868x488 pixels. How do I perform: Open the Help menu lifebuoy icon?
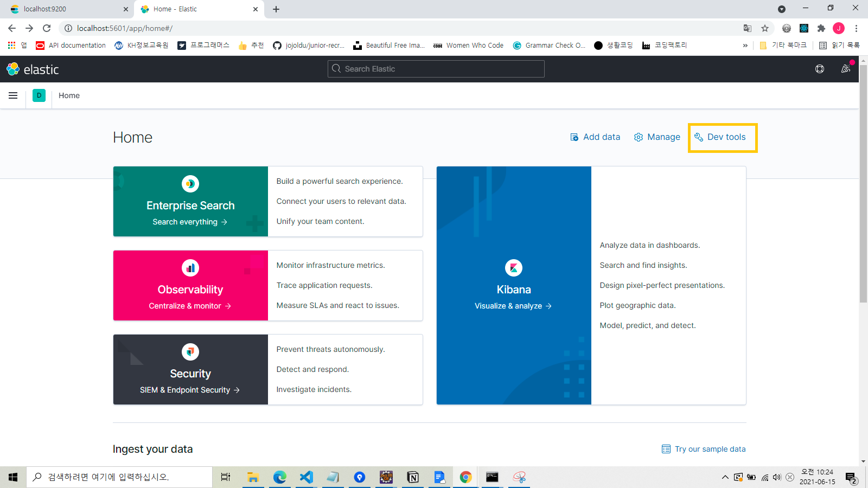click(820, 69)
